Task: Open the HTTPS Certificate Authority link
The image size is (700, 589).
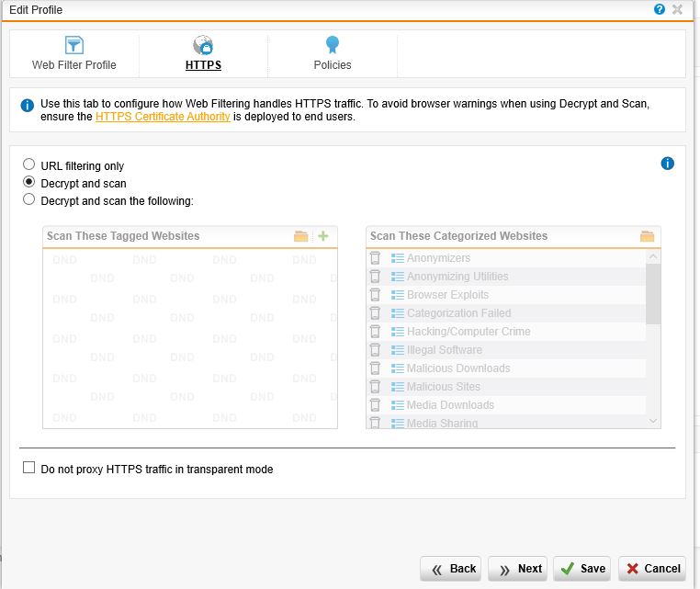Action: (x=163, y=117)
